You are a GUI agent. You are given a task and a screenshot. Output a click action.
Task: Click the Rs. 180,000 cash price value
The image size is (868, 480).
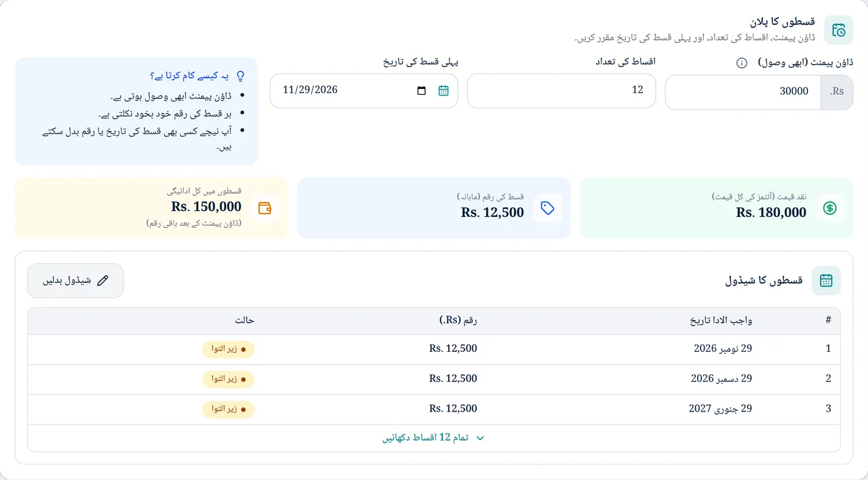pos(771,213)
